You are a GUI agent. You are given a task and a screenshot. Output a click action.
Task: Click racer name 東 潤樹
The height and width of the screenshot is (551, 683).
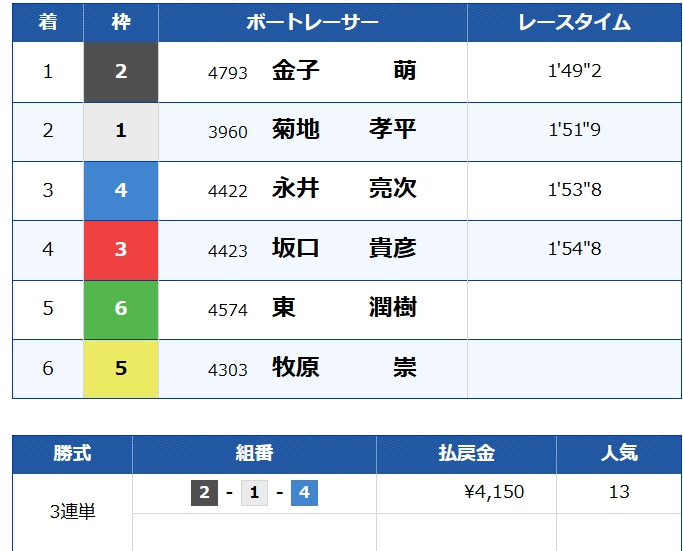[343, 307]
